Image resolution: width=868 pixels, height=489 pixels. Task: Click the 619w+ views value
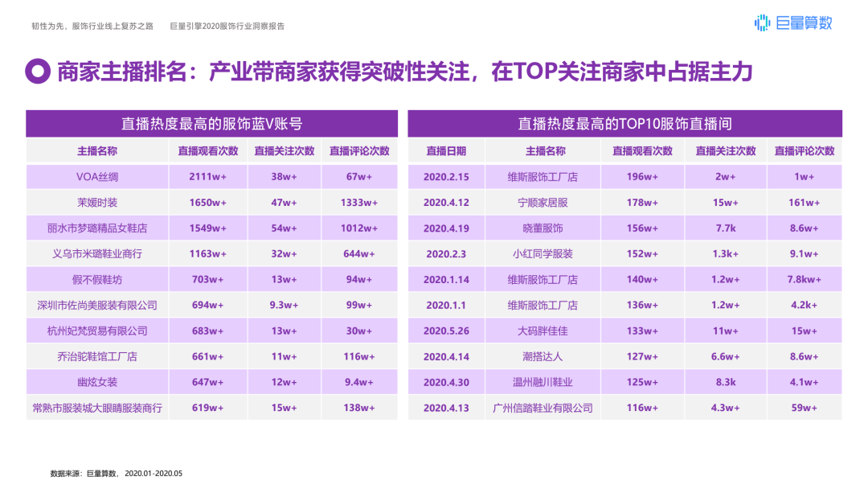207,408
